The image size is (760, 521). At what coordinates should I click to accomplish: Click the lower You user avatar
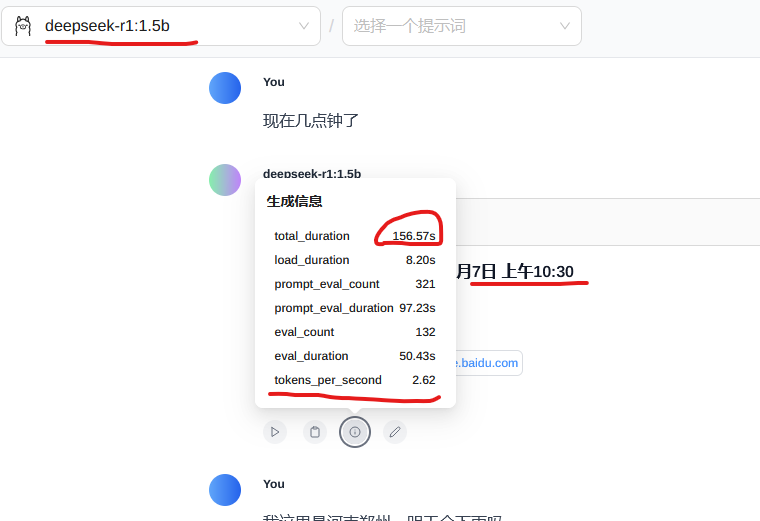225,490
